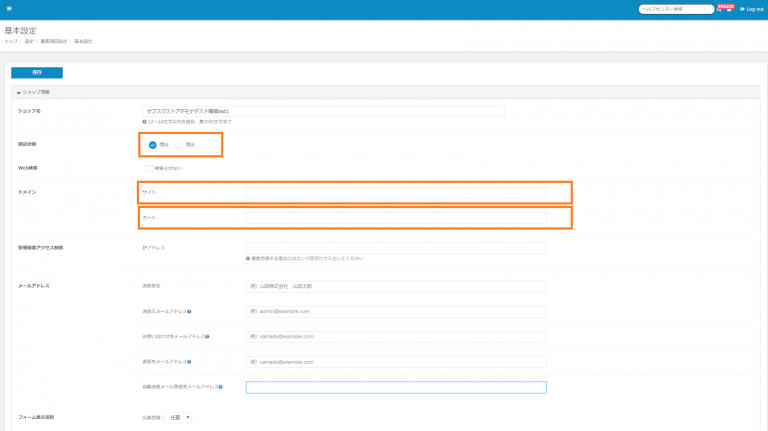The image size is (768, 431).
Task: Focus the ショップ名 text field
Action: click(323, 111)
